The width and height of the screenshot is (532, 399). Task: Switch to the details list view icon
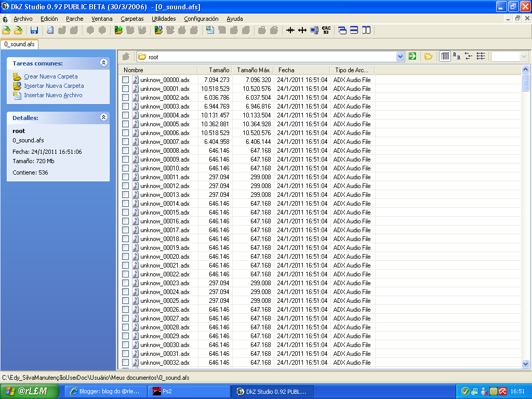[x=445, y=56]
